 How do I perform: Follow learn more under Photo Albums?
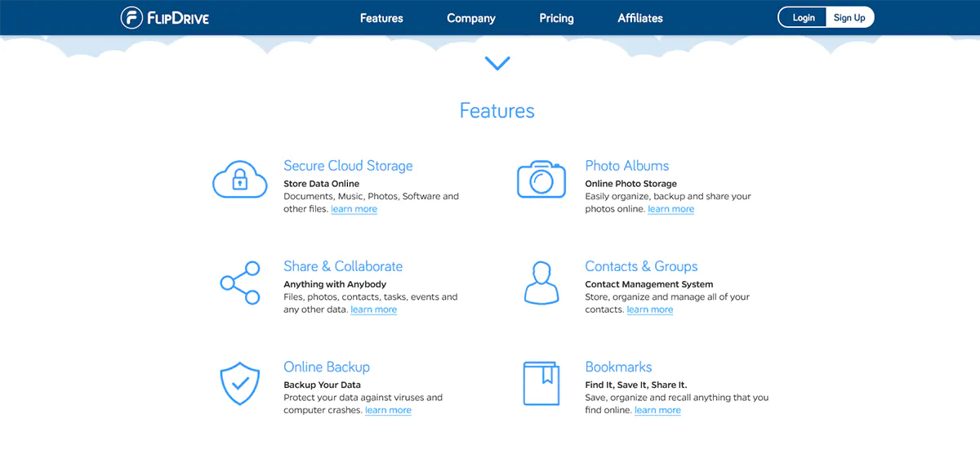click(x=670, y=209)
